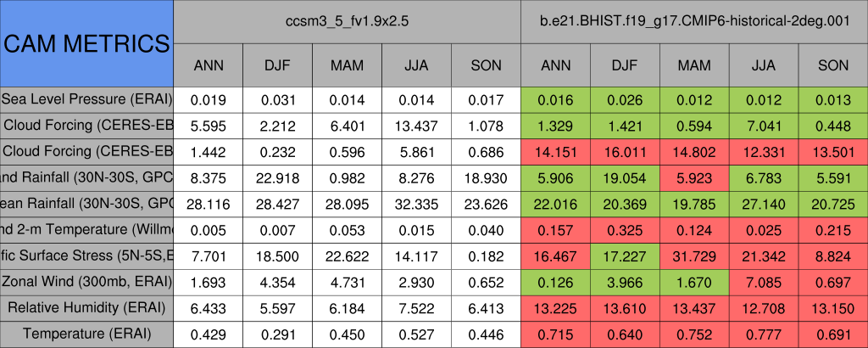Select the ccsm3_5_fv1.9x2.5 model header
The height and width of the screenshot is (348, 868).
(x=347, y=20)
